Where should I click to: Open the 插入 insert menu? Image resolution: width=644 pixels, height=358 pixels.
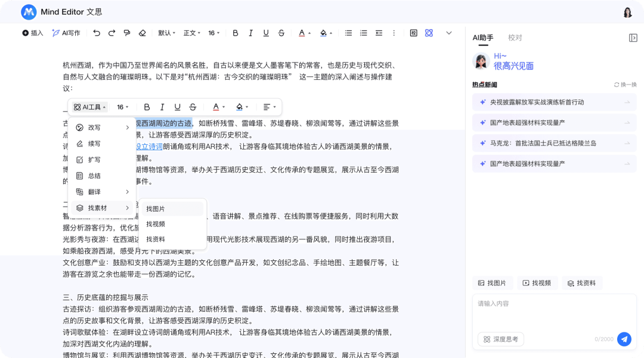(33, 33)
